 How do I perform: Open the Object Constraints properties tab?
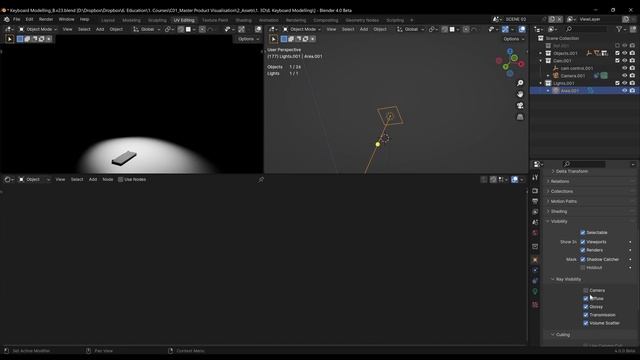click(x=535, y=281)
